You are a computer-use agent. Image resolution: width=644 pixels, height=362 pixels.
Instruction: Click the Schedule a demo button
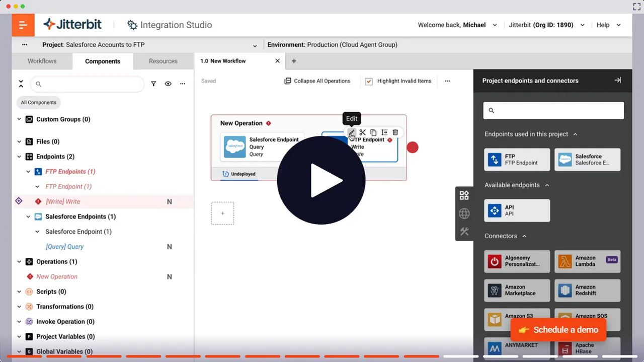click(x=558, y=330)
